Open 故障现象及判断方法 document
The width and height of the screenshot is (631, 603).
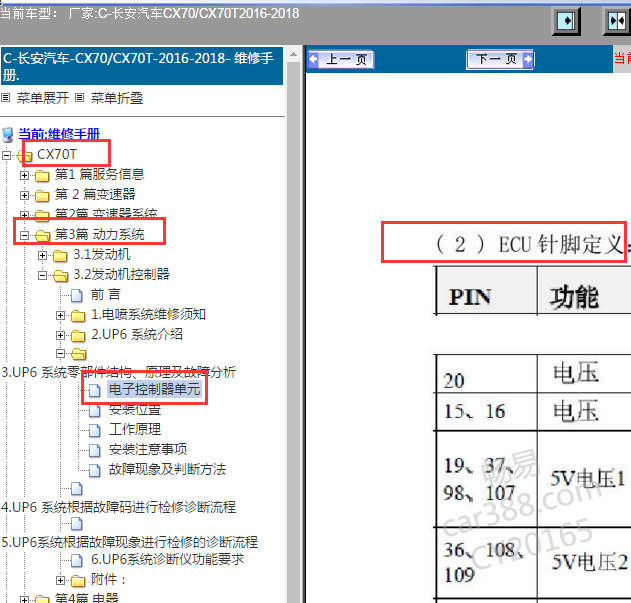click(x=167, y=469)
